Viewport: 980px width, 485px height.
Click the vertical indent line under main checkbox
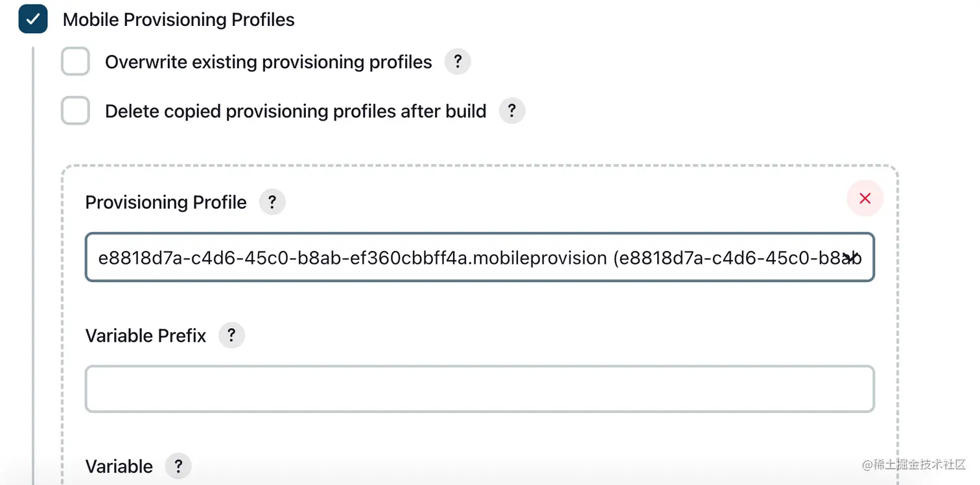coord(32,259)
